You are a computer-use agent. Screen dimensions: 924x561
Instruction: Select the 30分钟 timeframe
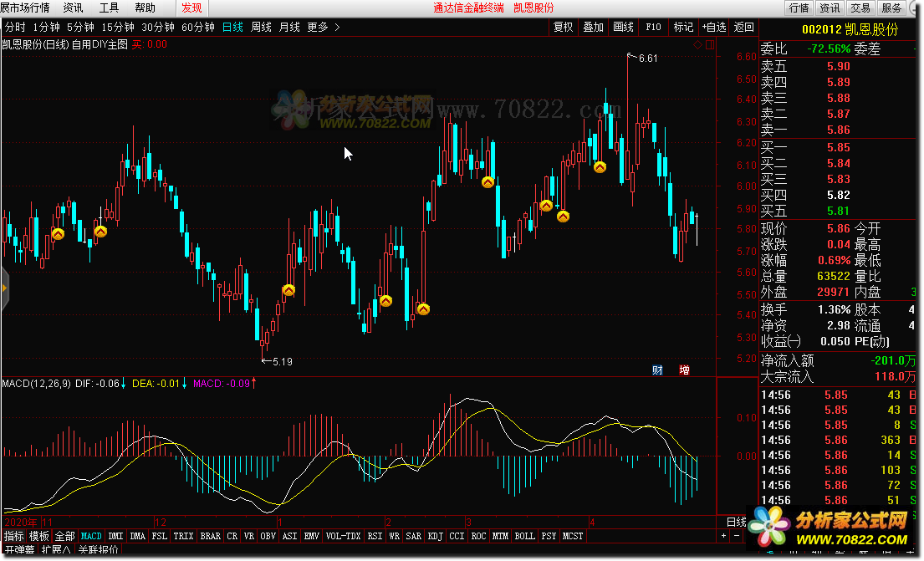(158, 27)
